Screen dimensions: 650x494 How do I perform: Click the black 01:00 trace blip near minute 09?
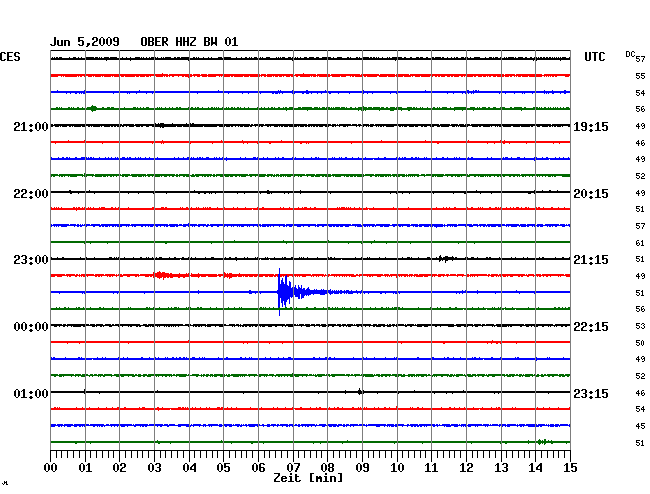pos(360,392)
